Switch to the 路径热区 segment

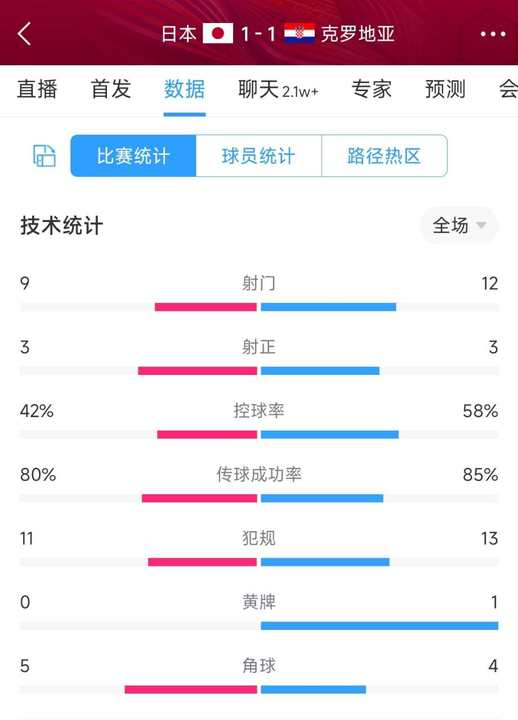[x=384, y=156]
